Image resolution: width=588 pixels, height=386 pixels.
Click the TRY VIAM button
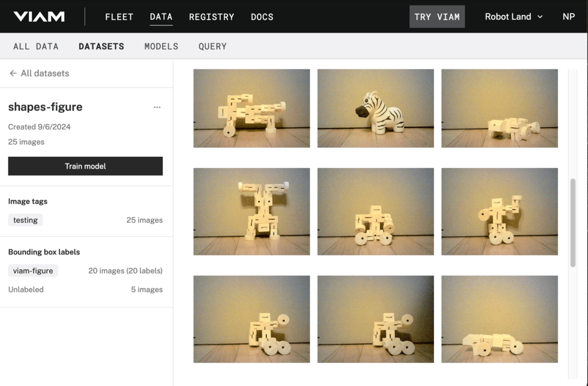[x=437, y=16]
